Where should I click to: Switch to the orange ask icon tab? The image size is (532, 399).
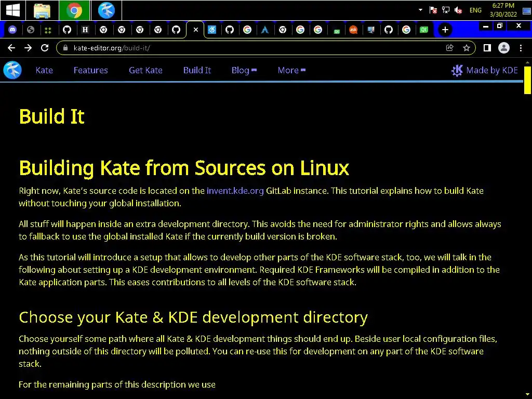pyautogui.click(x=353, y=30)
